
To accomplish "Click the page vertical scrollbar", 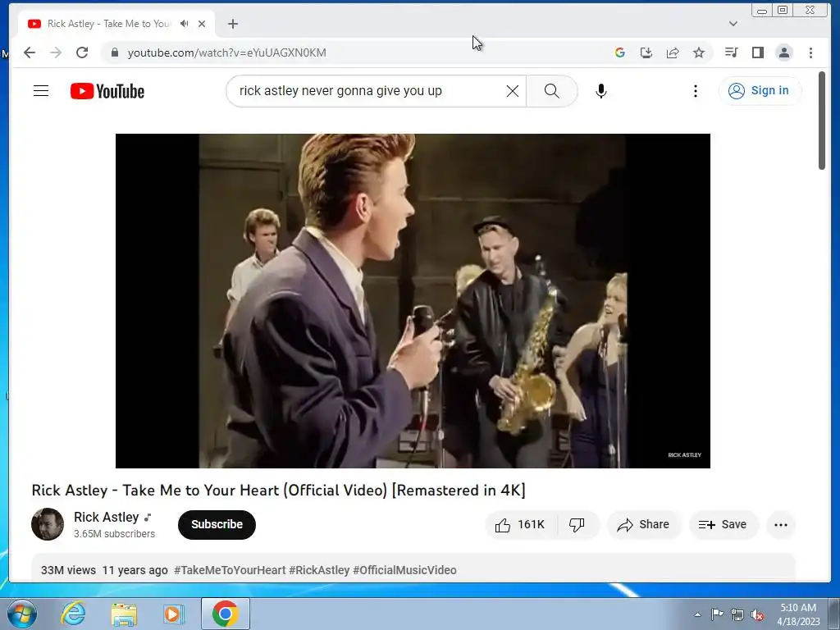I will [x=822, y=121].
